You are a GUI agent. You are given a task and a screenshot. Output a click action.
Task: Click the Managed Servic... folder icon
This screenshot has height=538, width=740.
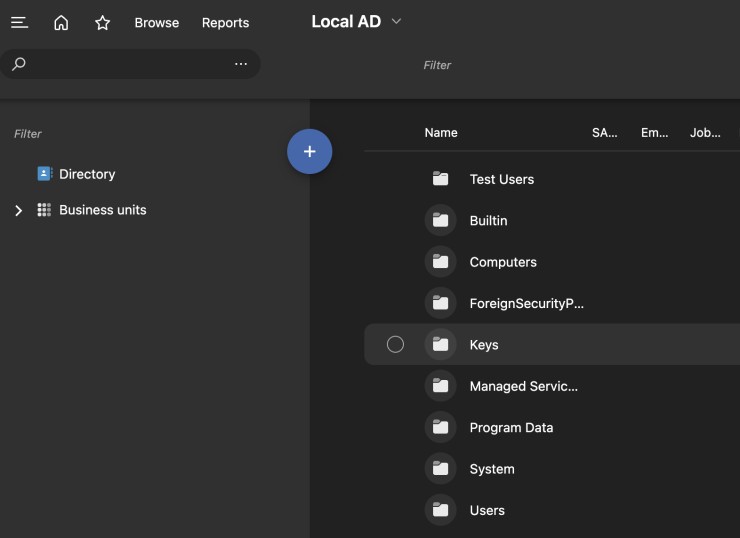440,386
